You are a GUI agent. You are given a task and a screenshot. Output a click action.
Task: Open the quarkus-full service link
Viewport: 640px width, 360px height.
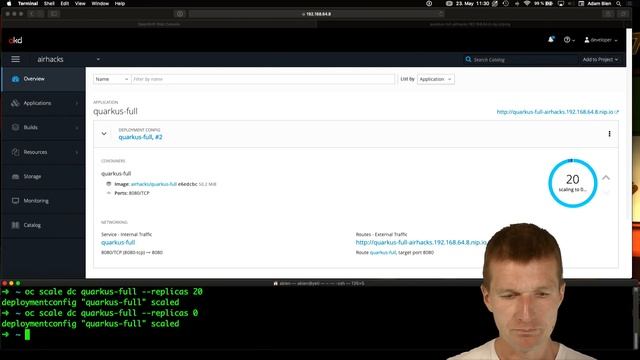click(118, 242)
